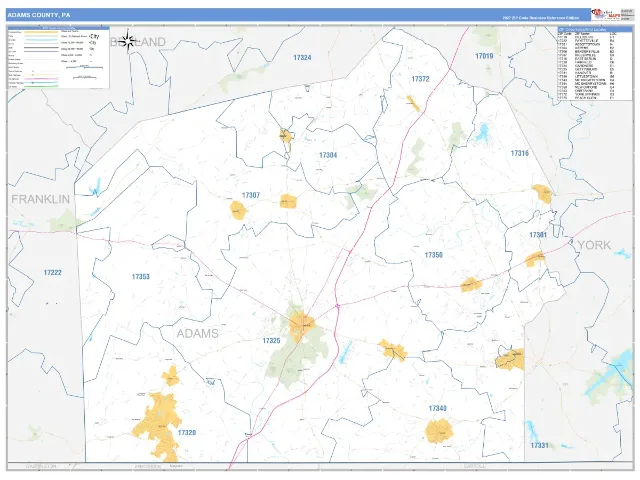
Task: Click the YORK county name
Action: (594, 245)
